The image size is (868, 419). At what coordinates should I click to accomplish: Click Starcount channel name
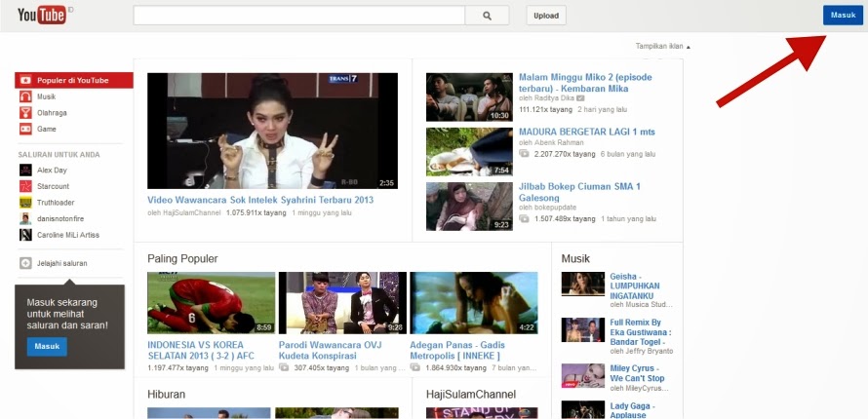point(53,186)
